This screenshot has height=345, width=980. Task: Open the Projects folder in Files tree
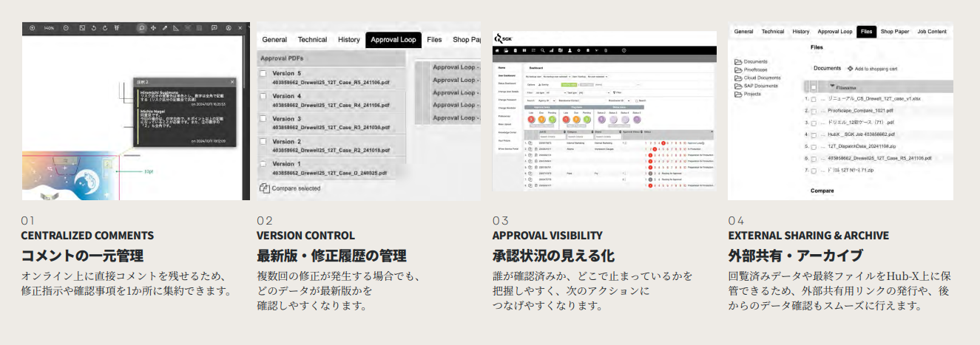[x=748, y=94]
